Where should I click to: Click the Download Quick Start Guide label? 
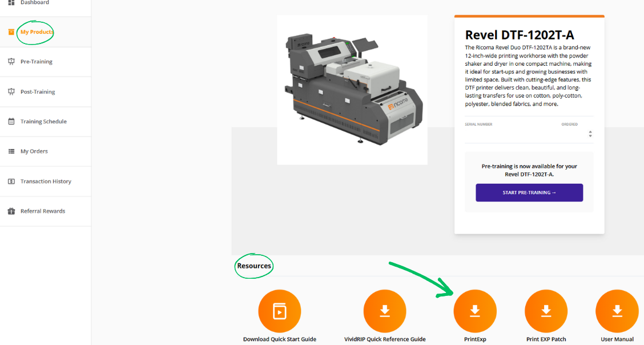[x=280, y=339]
